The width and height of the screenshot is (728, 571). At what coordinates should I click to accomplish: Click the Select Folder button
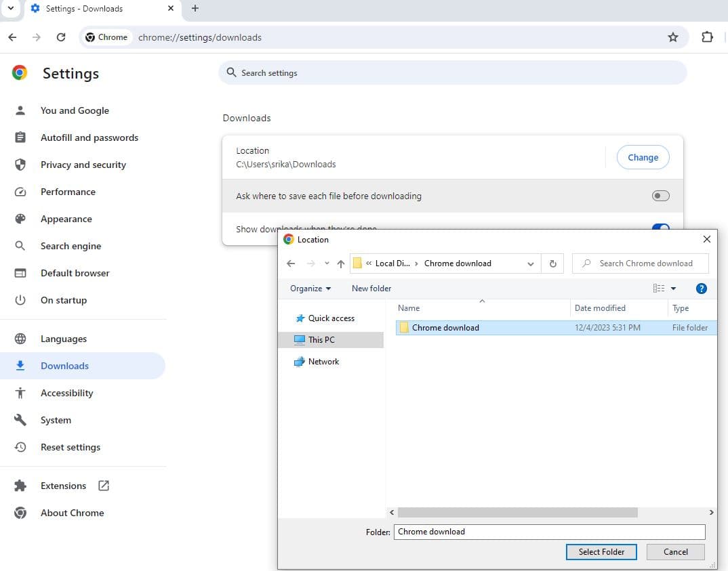(x=601, y=552)
